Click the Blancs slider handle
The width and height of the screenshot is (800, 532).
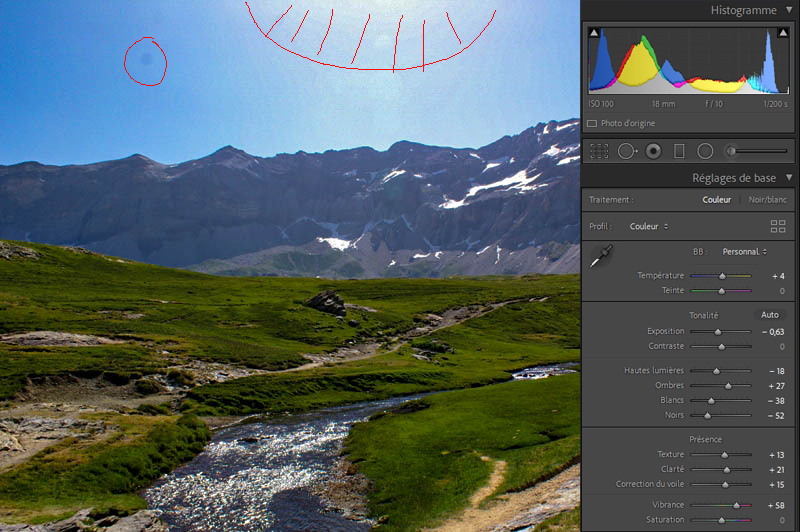coord(711,400)
